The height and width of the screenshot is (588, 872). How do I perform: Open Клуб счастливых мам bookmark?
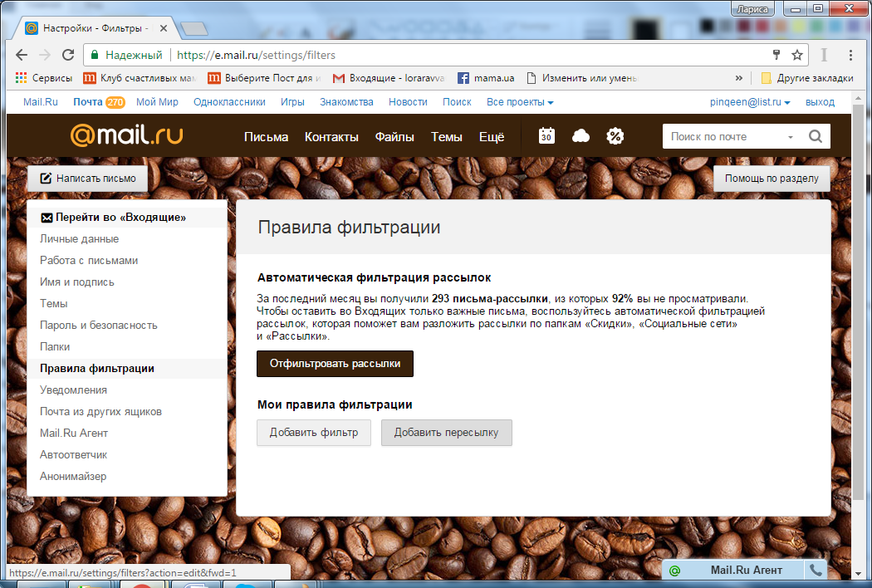click(140, 78)
